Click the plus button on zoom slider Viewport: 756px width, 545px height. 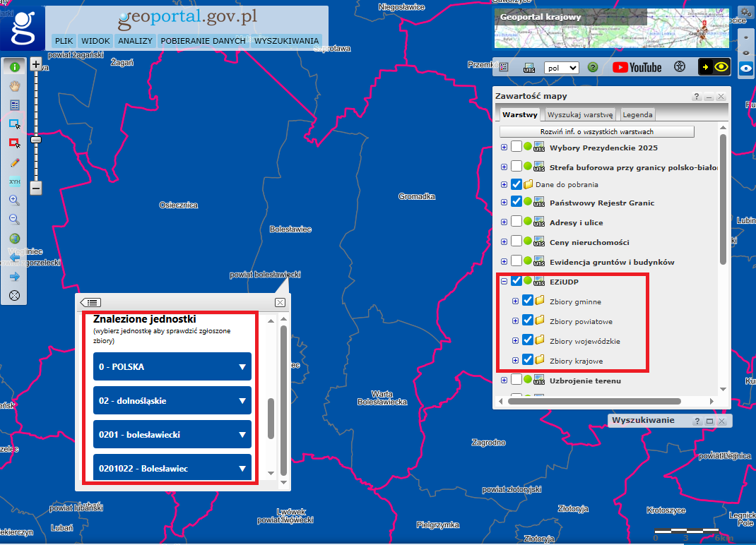(x=36, y=64)
